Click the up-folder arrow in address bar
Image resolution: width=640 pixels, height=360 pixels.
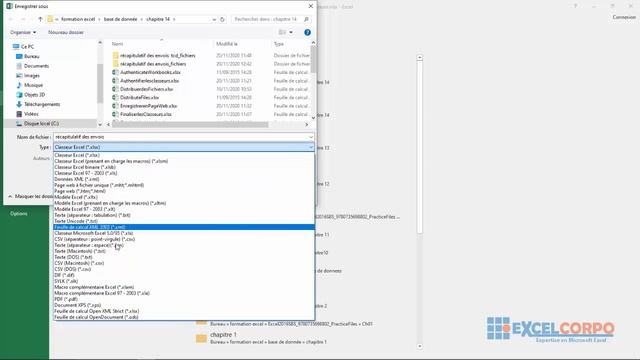click(40, 19)
